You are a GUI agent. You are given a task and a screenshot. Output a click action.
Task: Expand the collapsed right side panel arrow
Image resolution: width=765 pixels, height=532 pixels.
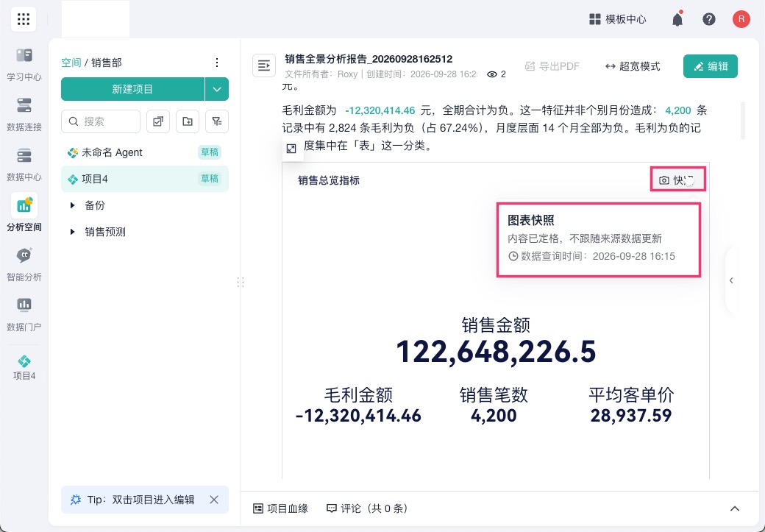pos(731,280)
